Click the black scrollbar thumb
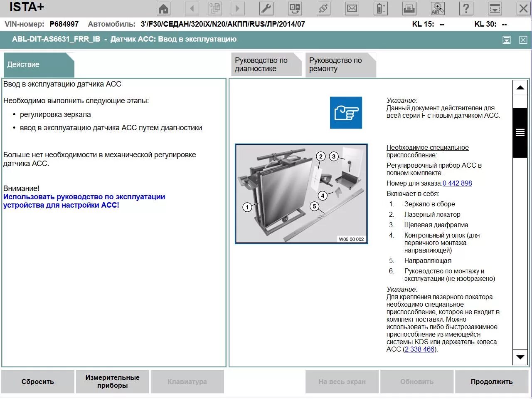 pos(520,132)
